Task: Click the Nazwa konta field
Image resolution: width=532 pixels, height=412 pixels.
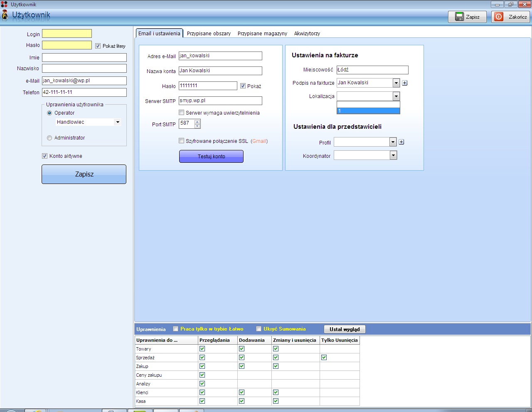Action: 220,71
